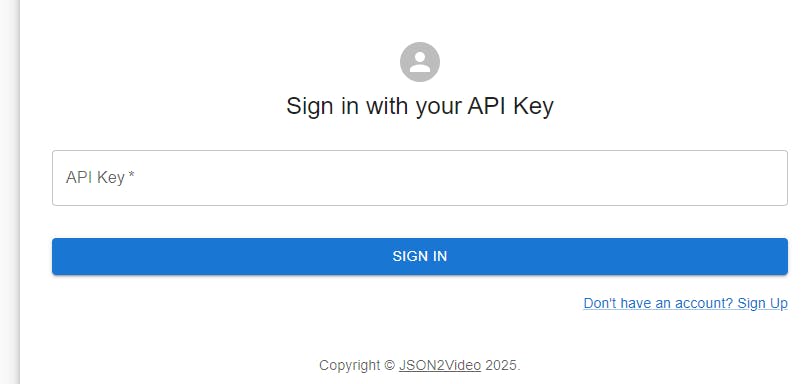Click the words 'API Key' in the heading
The height and width of the screenshot is (384, 804).
pyautogui.click(x=510, y=107)
